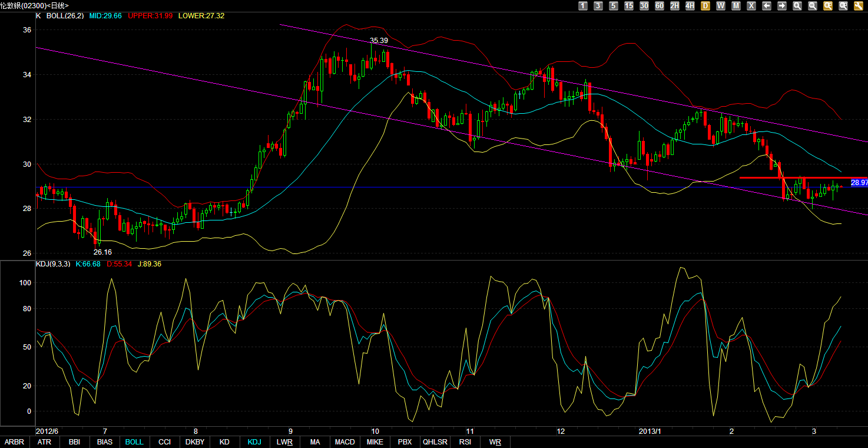Select the 60-minute timeframe button
Image resolution: width=868 pixels, height=448 pixels.
pyautogui.click(x=660, y=6)
